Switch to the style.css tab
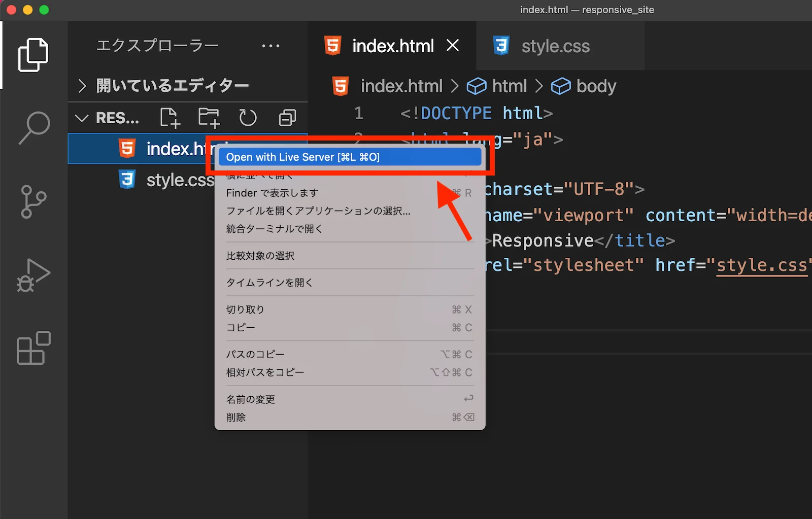The width and height of the screenshot is (812, 519). coord(555,46)
